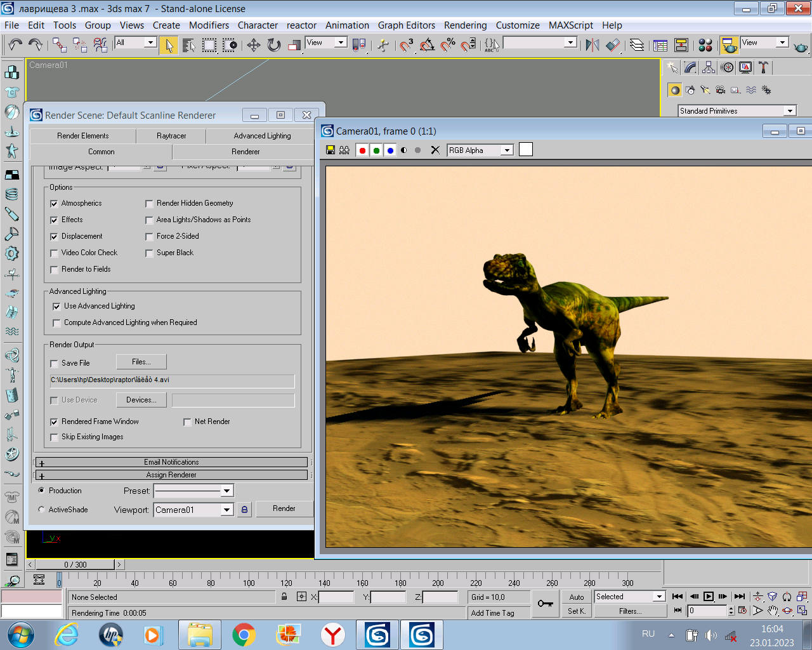Click the Render button

tap(284, 508)
